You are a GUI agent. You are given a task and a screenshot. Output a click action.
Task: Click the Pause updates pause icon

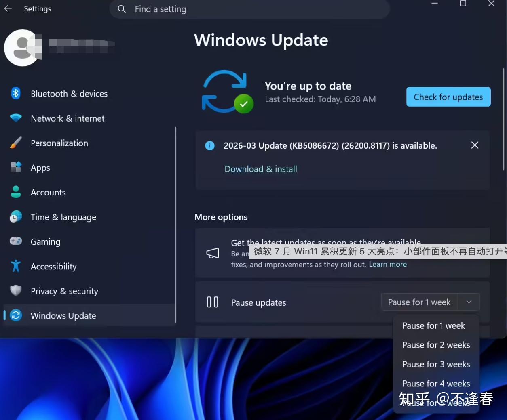[213, 302]
